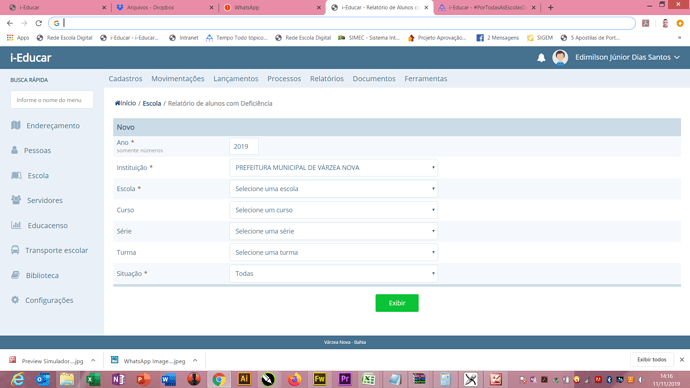Open the Série selection dropdown
Image resolution: width=690 pixels, height=388 pixels.
point(334,231)
